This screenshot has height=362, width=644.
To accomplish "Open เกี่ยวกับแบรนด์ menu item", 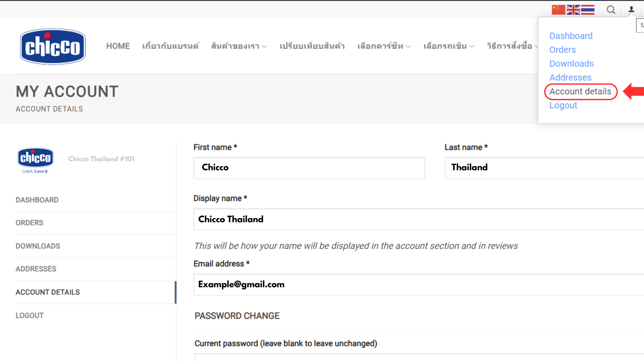I will [170, 46].
